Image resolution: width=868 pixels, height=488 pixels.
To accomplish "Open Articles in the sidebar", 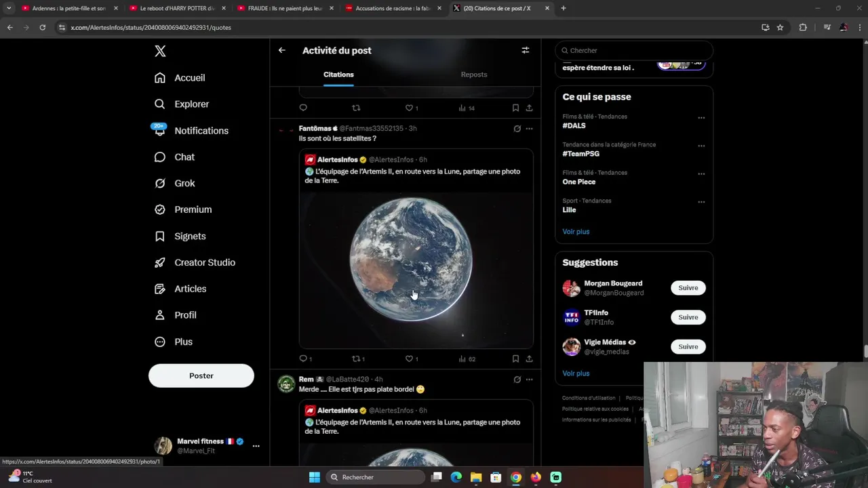I will 180,289.
